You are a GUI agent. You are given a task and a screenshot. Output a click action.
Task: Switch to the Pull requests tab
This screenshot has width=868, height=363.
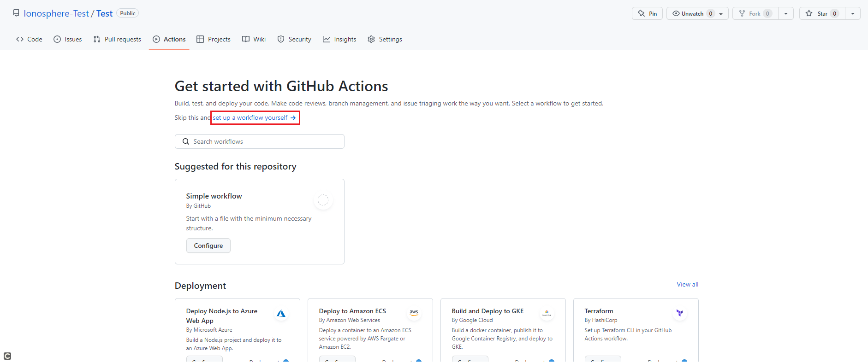[117, 39]
